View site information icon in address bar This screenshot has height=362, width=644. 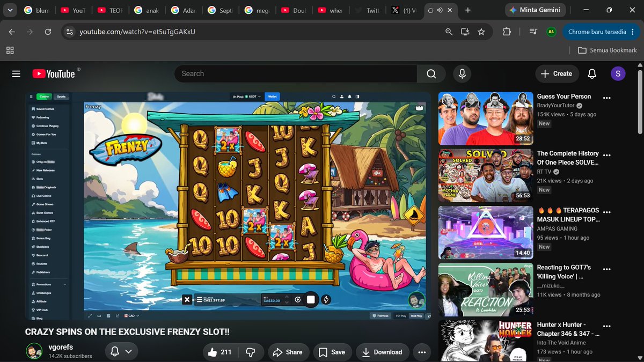[x=69, y=32]
